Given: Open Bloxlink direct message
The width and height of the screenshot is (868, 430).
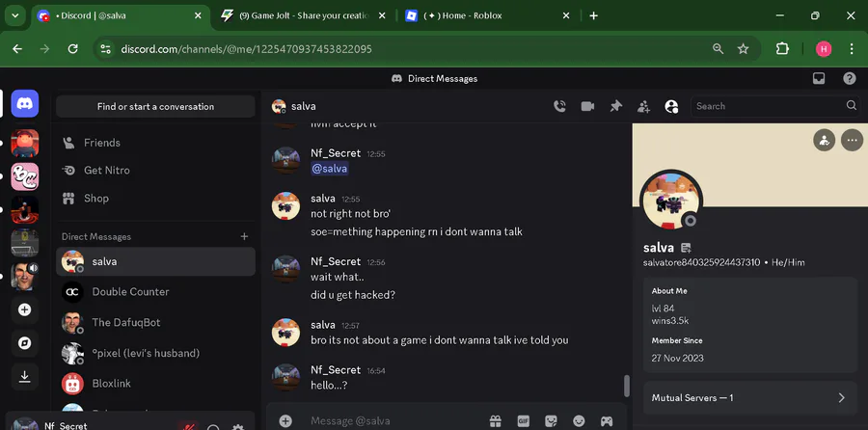Looking at the screenshot, I should (x=155, y=384).
